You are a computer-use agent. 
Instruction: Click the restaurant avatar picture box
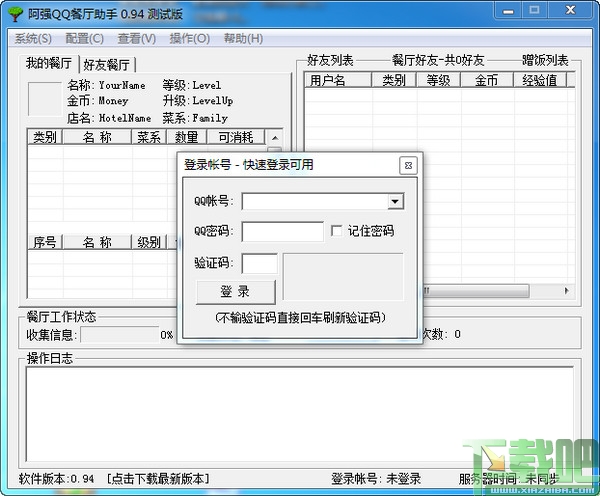(45, 98)
